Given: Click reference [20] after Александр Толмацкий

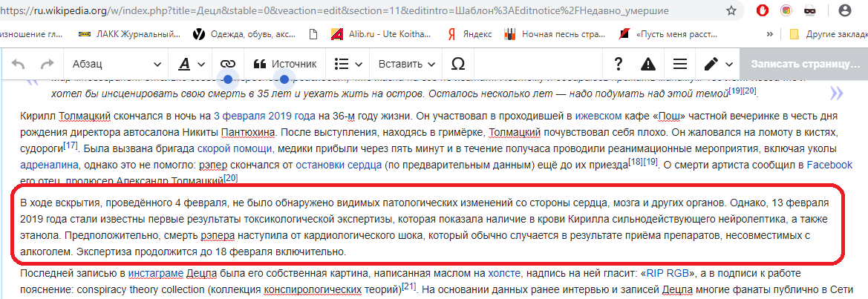Looking at the screenshot, I should click(x=231, y=177).
